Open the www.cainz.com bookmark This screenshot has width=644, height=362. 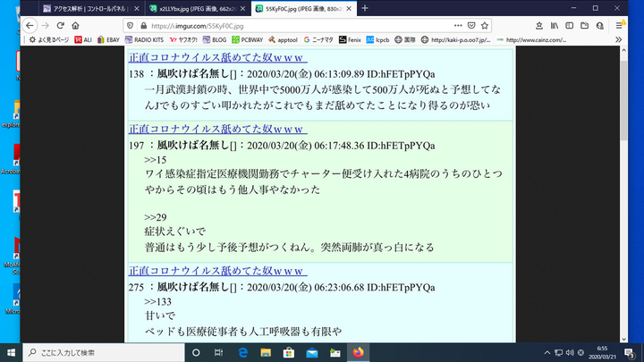[531, 40]
